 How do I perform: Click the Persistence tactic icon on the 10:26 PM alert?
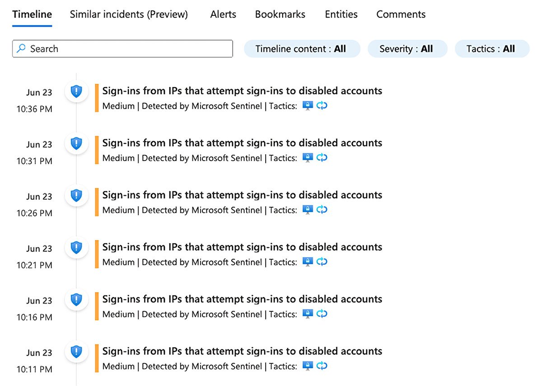(x=322, y=209)
